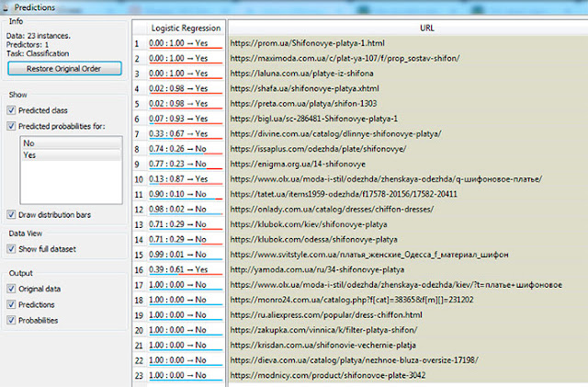Sort by the Logistic Regression column header
The image size is (588, 387).
[186, 28]
